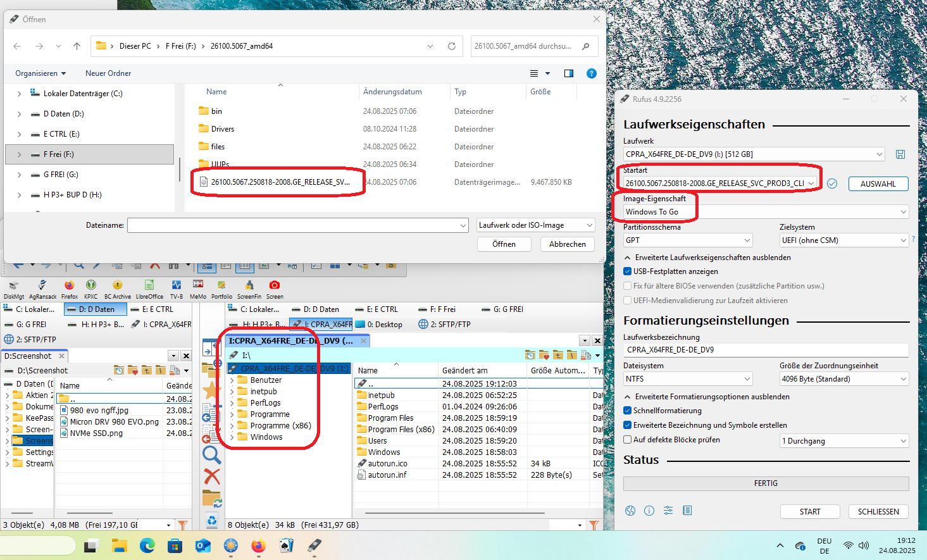This screenshot has width=927, height=560.
Task: Click the recycle bin icon in middle bar
Action: (211, 521)
